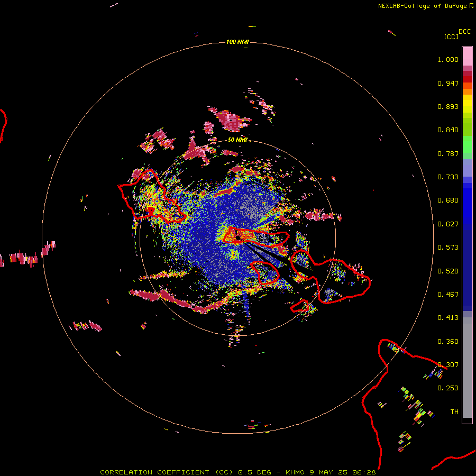Click the 0.573 scale value
This screenshot has height=476, width=476.
pyautogui.click(x=448, y=248)
